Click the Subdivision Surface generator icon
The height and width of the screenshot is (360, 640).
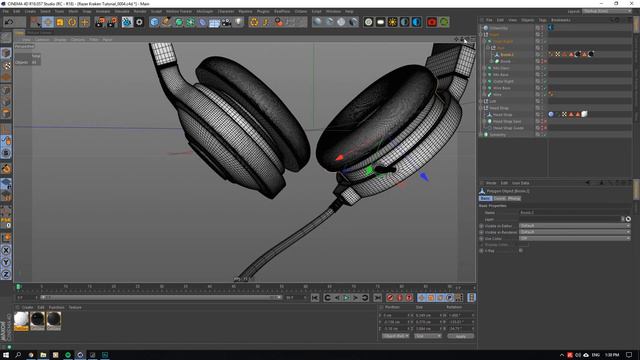click(x=178, y=22)
